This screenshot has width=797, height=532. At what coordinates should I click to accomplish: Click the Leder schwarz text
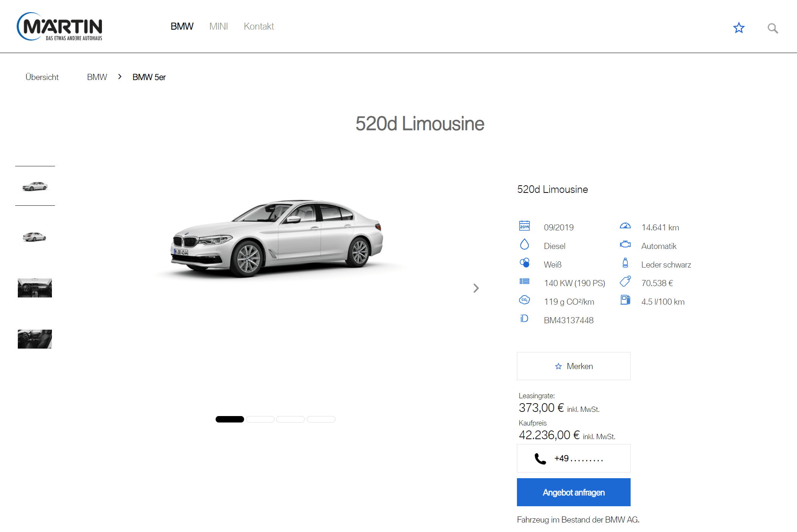666,264
